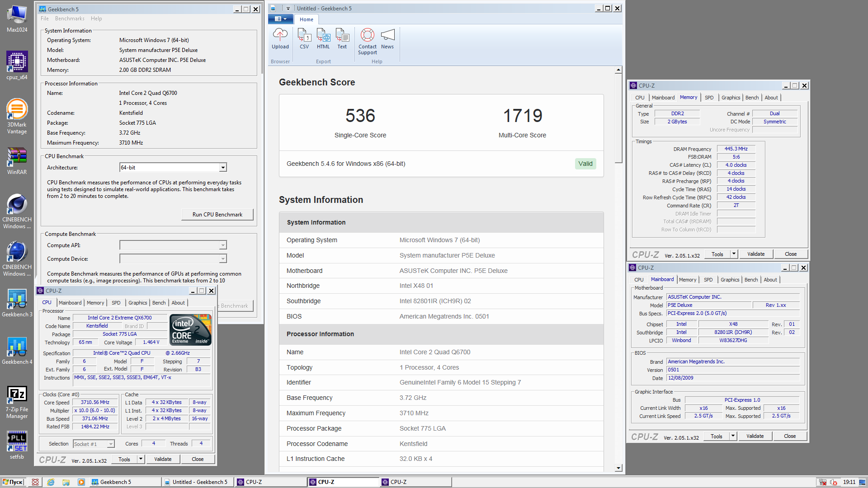Click the taskbar clock showing 19:11
The height and width of the screenshot is (488, 868).
[x=849, y=482]
